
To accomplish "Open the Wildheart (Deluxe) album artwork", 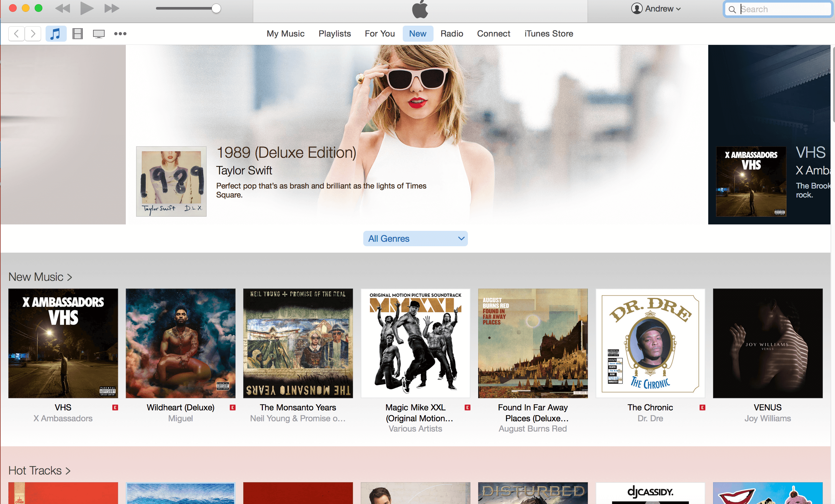I will (180, 343).
